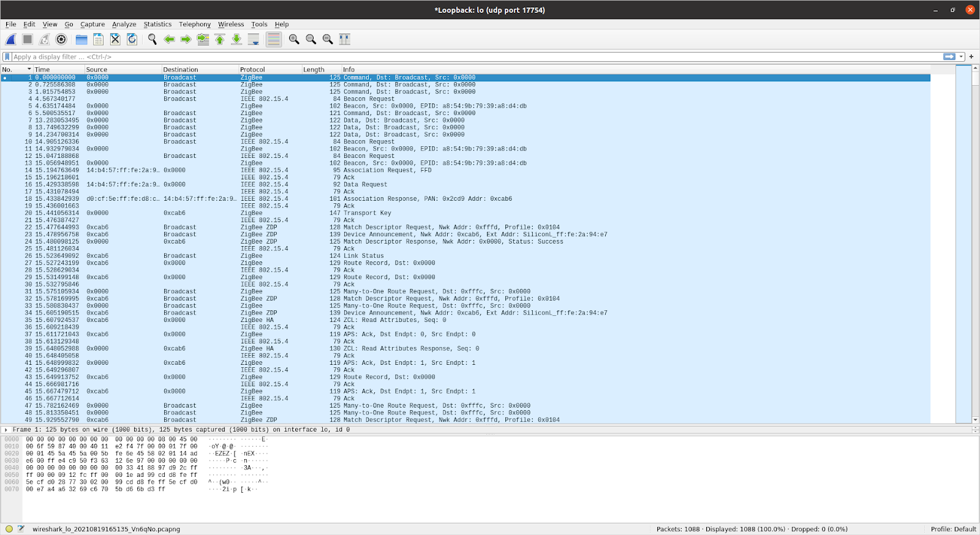Open the display filter history dropdown
The image size is (980, 535).
click(961, 57)
